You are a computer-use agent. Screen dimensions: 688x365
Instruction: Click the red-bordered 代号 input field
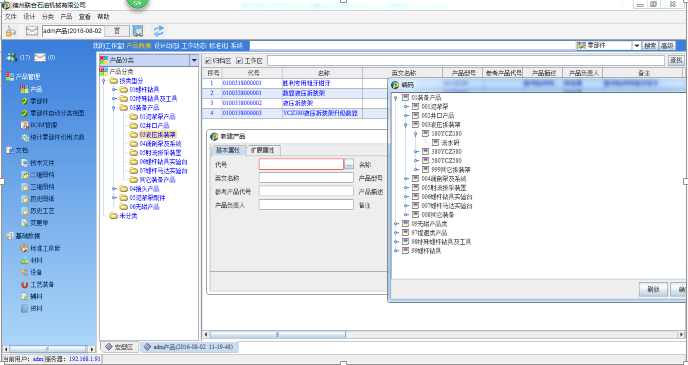pos(301,164)
